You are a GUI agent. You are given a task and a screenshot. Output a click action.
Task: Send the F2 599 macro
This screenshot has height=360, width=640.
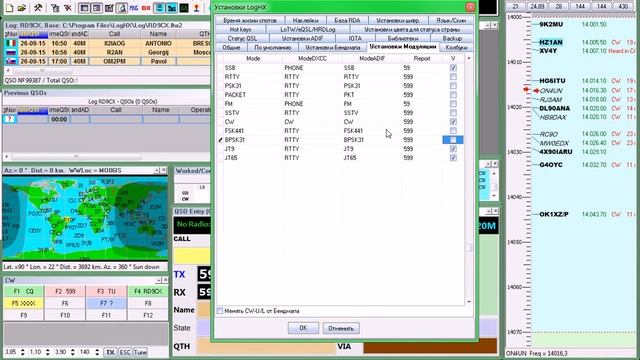coord(65,291)
